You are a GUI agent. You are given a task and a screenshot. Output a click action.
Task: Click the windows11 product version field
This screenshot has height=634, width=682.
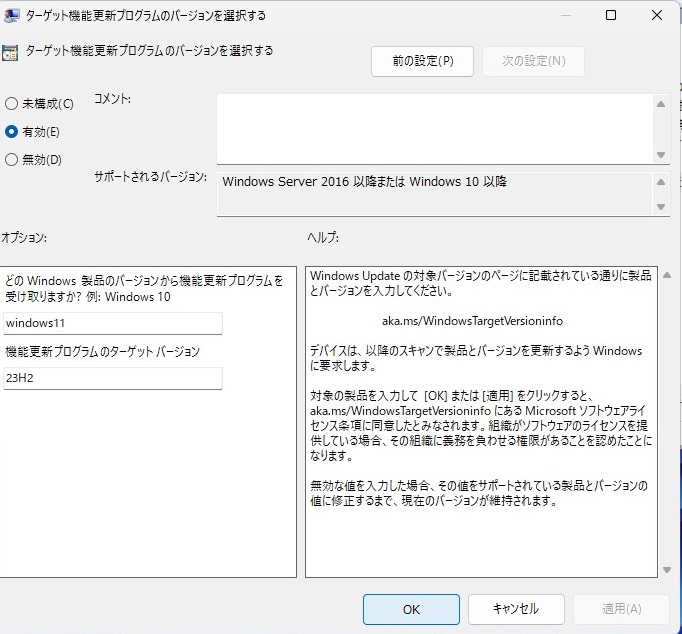point(111,323)
